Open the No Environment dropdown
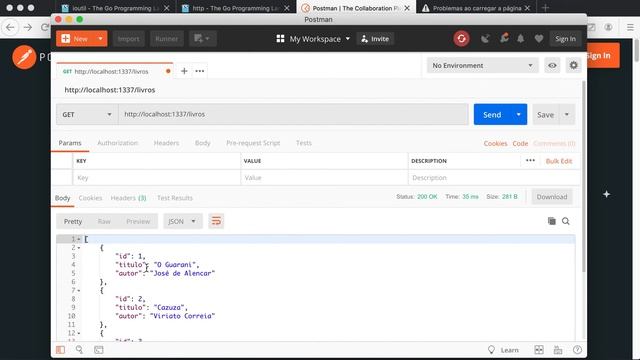Image resolution: width=640 pixels, height=360 pixels. (482, 65)
